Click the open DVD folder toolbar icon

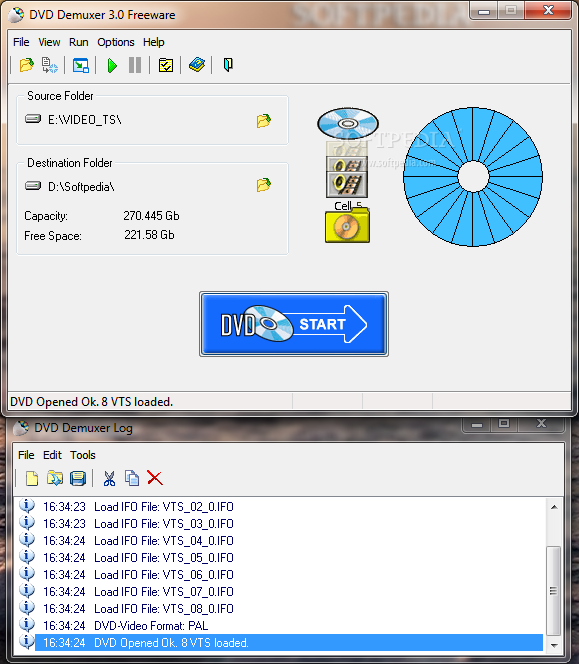[x=27, y=65]
